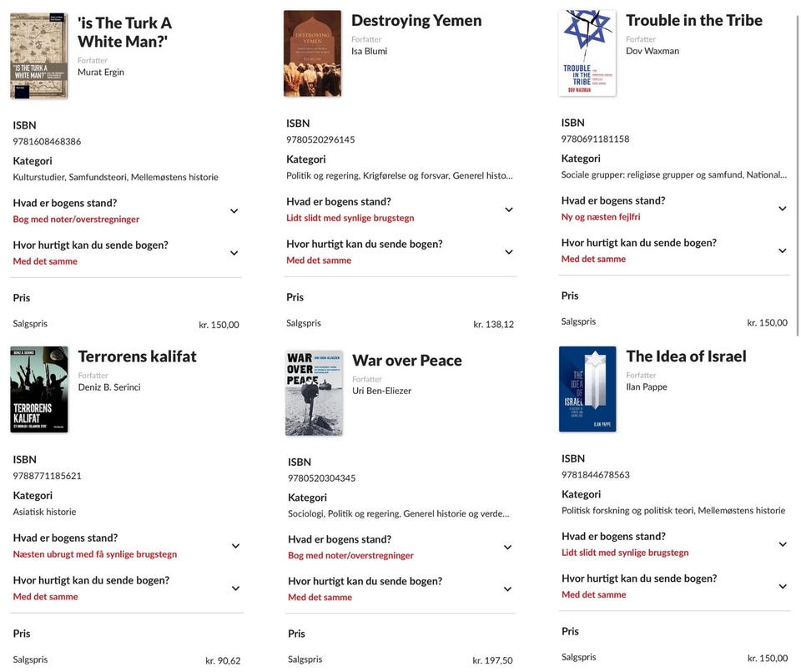
Task: Expand condition dropdown for 'is The Turk A White Man?'
Action: coord(234,211)
